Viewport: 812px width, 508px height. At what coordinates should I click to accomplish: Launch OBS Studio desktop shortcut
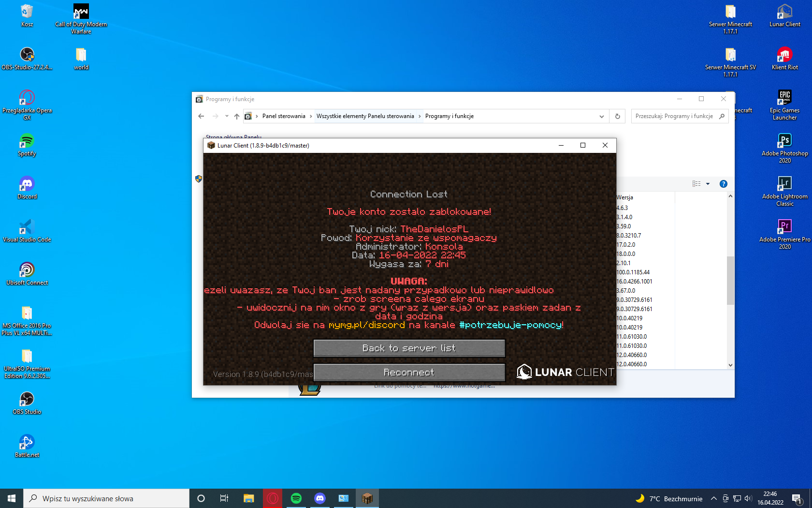tap(27, 403)
